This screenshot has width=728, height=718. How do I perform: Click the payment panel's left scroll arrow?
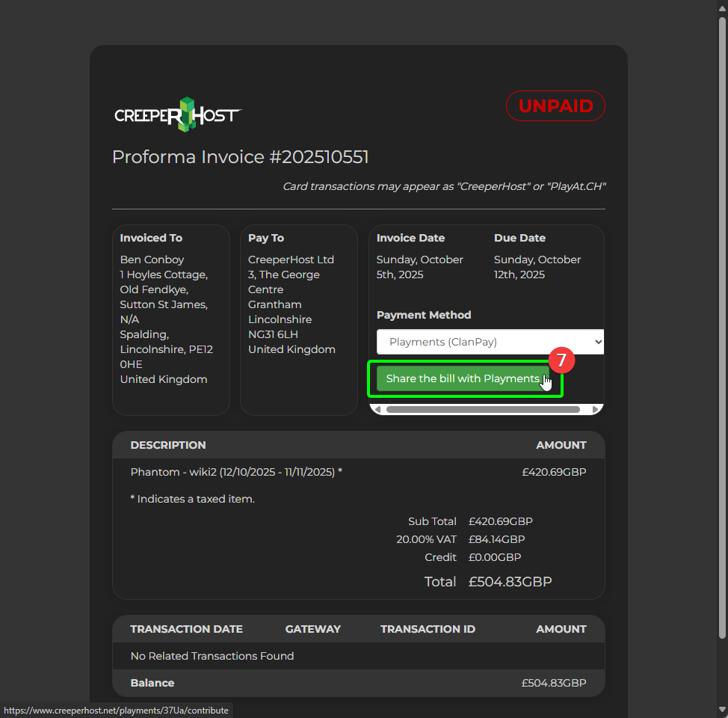[x=377, y=409]
